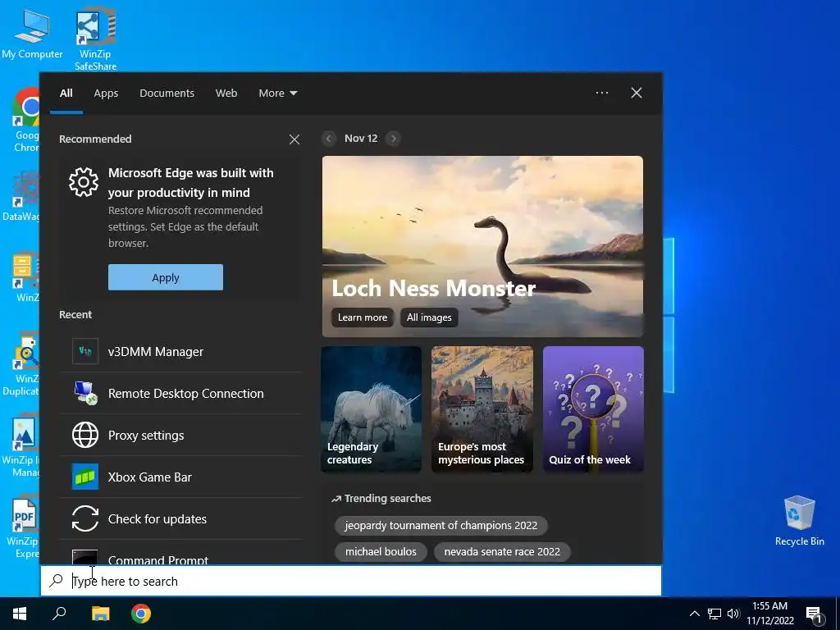Open v3DMM Manager from recent list
This screenshot has height=630, width=840.
coord(180,351)
